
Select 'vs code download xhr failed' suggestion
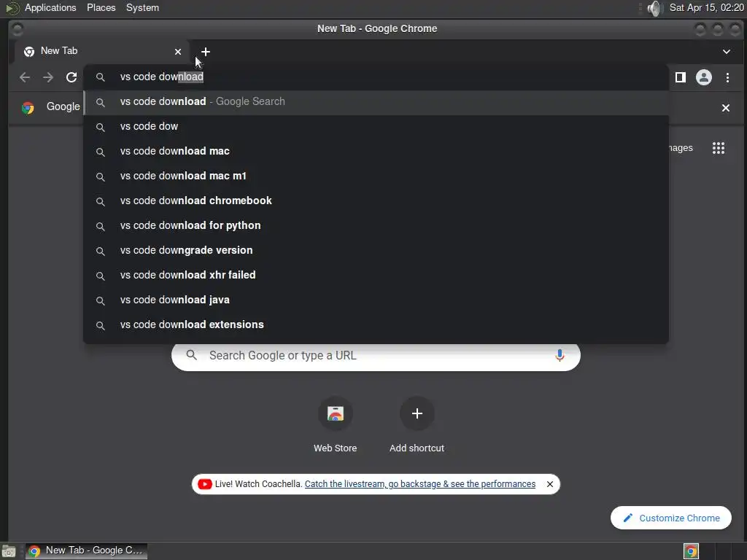pos(376,275)
